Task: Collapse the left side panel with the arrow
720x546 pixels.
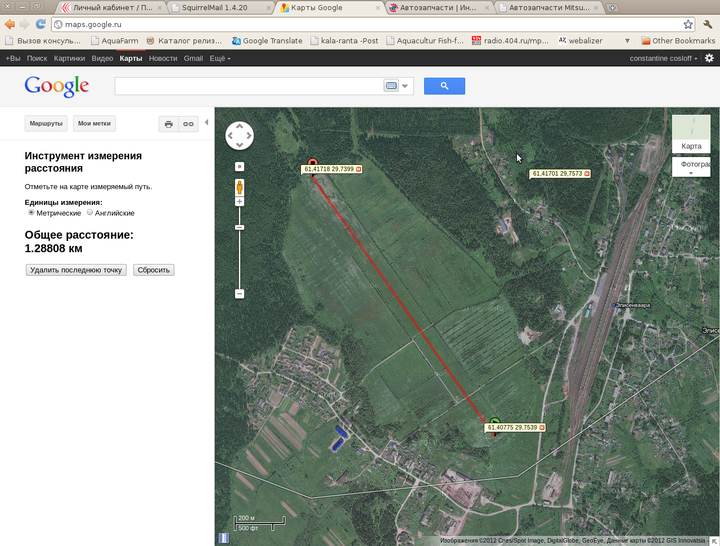Action: coord(206,123)
